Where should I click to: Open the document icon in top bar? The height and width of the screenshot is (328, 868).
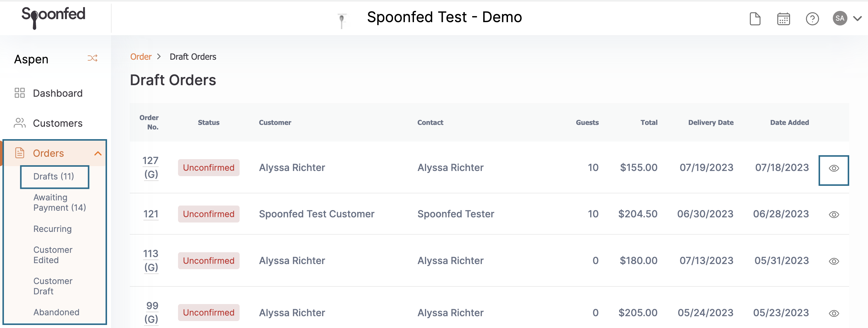pos(755,18)
